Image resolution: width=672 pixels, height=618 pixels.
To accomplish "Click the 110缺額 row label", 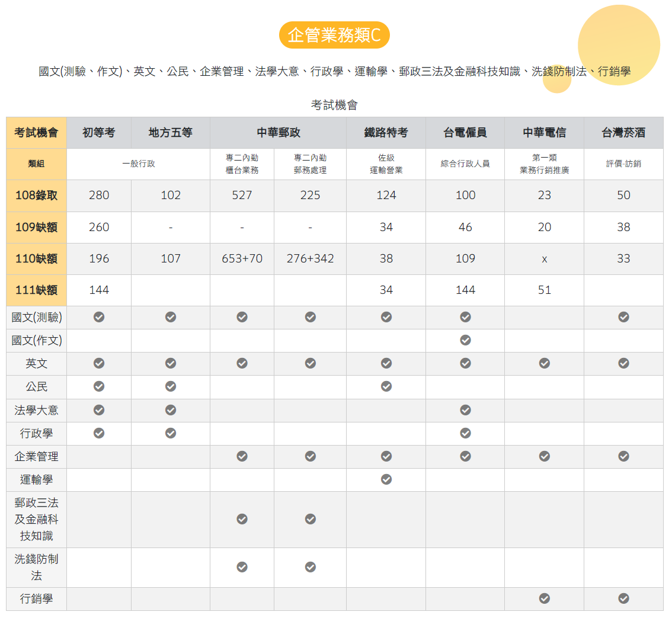I will (36, 259).
